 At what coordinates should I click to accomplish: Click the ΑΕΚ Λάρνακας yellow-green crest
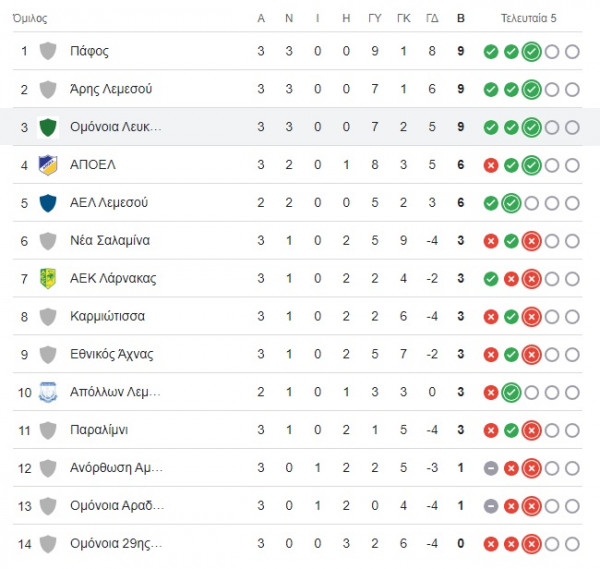coord(48,279)
